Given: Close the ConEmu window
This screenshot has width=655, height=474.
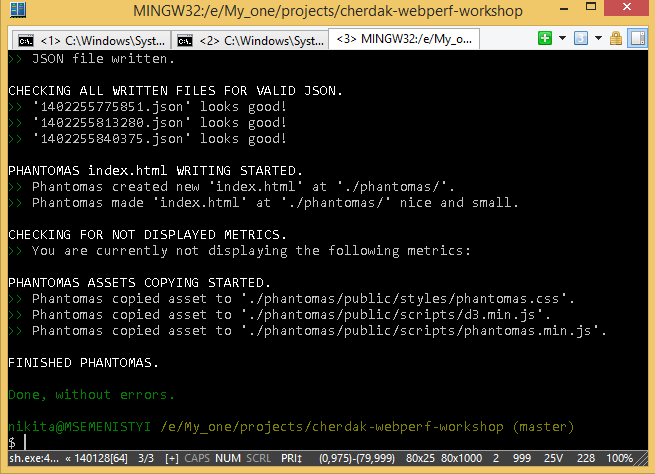Looking at the screenshot, I should coord(627,7).
